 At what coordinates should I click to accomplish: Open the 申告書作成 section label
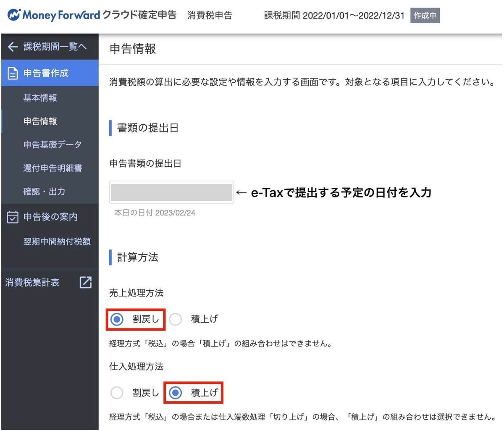click(46, 73)
